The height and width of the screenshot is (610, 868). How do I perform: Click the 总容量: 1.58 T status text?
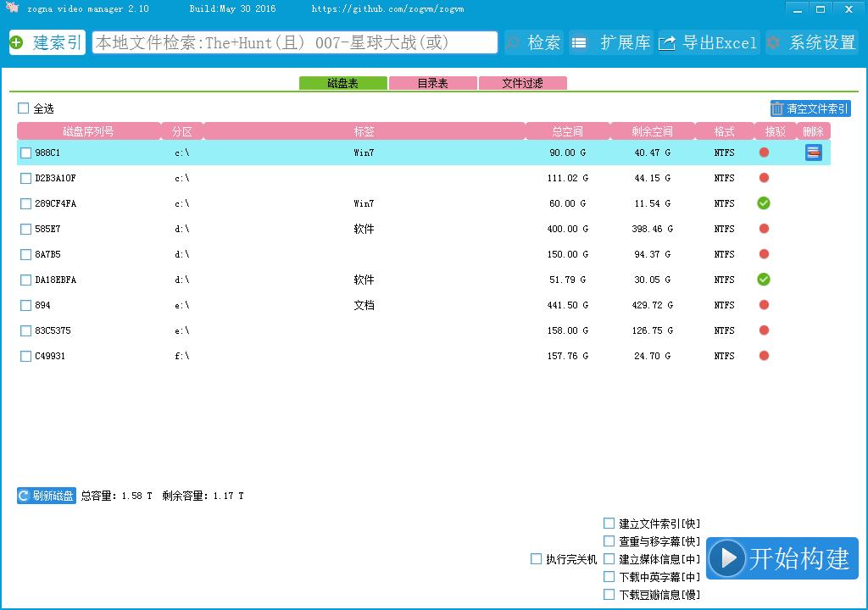116,496
